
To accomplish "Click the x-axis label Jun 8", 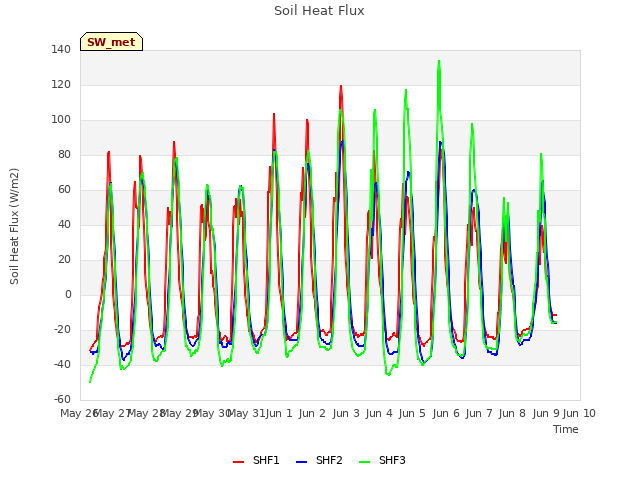I will pos(512,414).
